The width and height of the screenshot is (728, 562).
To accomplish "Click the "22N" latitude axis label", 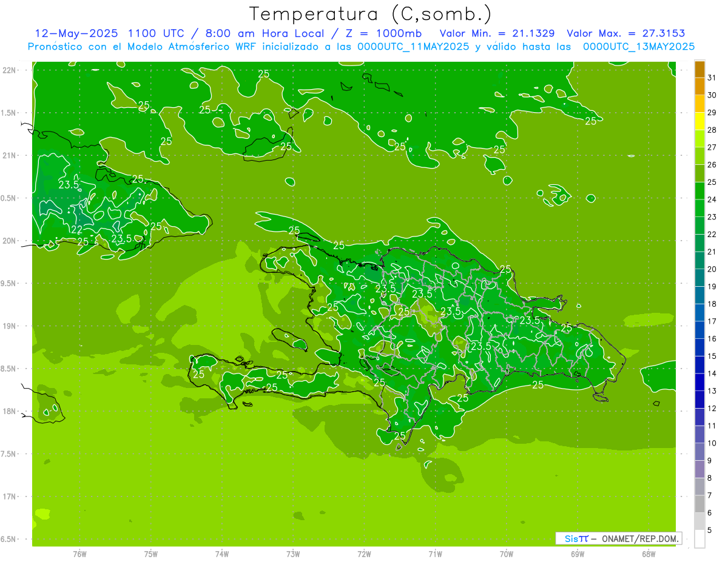I will pos(10,70).
